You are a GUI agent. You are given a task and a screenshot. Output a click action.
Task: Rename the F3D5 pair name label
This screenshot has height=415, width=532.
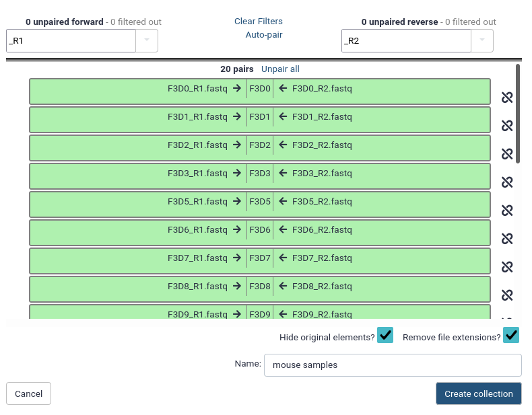(x=260, y=202)
